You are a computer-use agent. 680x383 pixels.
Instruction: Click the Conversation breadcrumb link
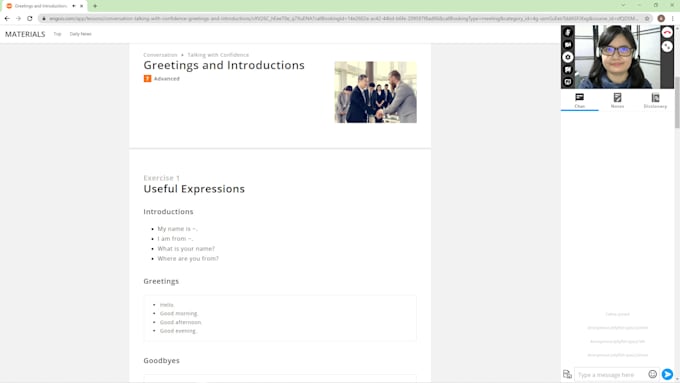[160, 55]
